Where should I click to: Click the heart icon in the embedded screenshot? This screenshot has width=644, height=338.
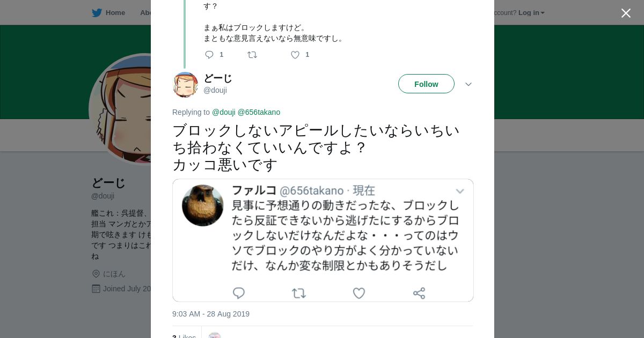coord(359,293)
